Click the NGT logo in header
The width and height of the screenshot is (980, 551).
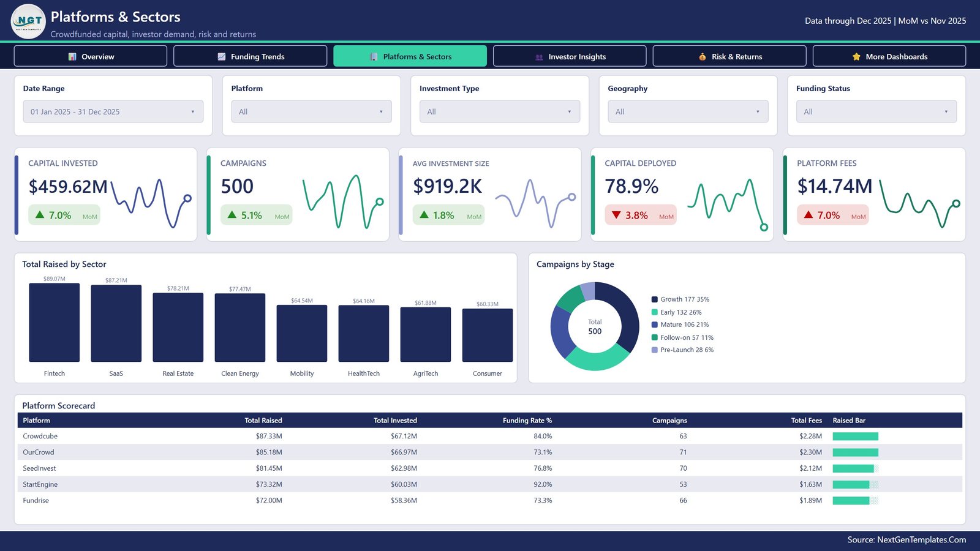(x=28, y=21)
